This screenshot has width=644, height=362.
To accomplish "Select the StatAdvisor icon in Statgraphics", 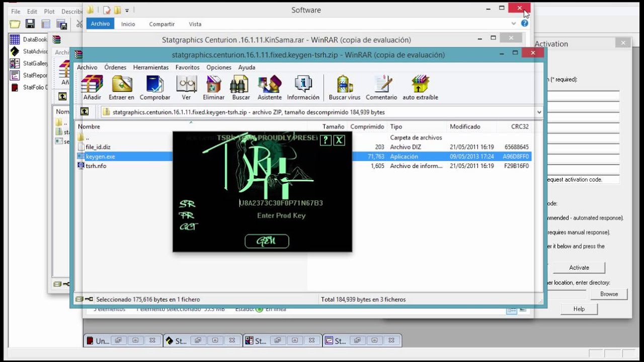I will point(15,51).
